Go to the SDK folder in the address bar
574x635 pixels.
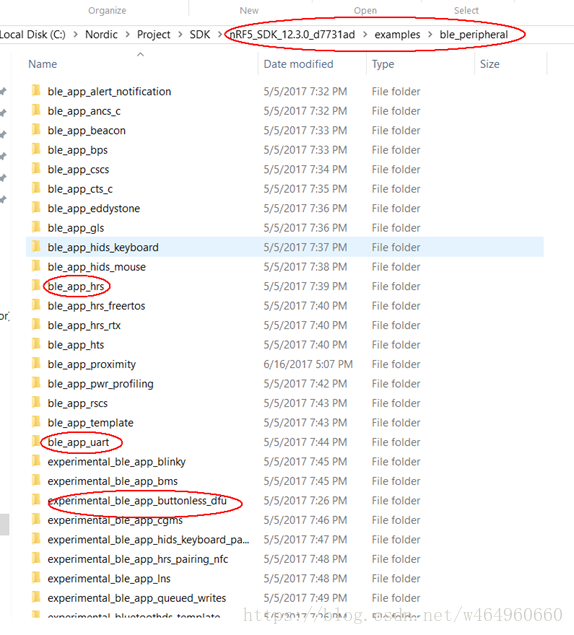(200, 35)
